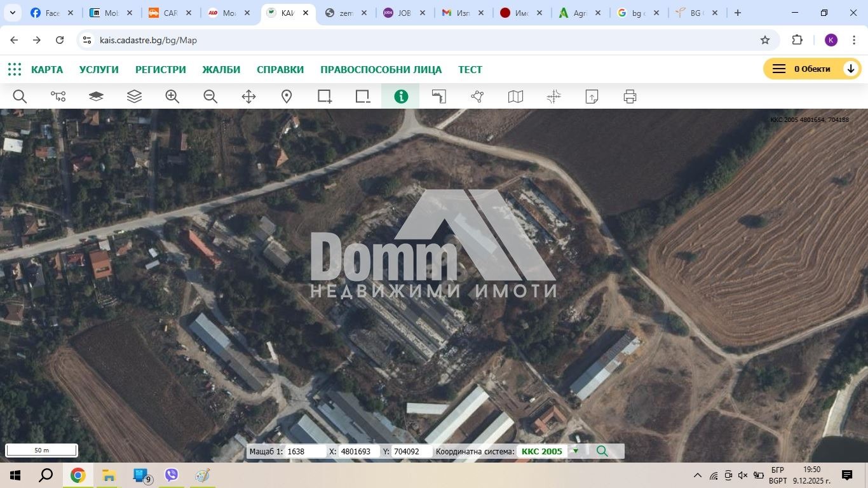This screenshot has height=488, width=868.
Task: Expand the 0 Обекти objects list
Action: click(x=851, y=68)
